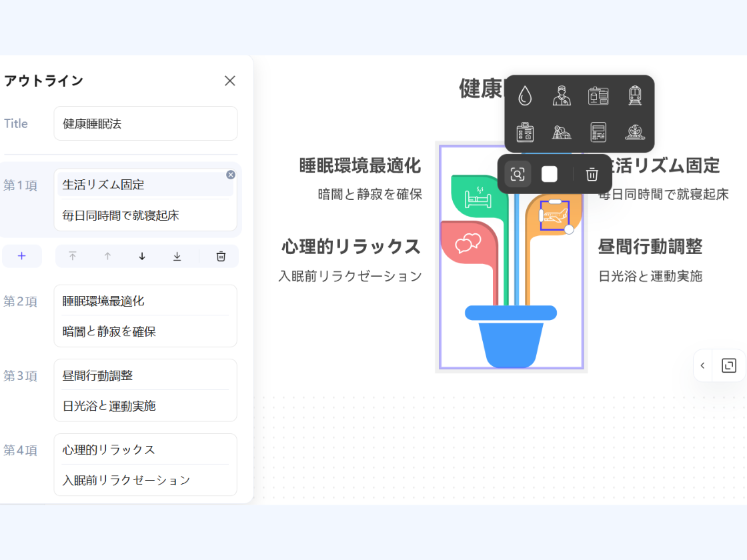Viewport: 747px width, 560px height.
Task: Pick the document form icon in the picker
Action: click(x=598, y=131)
